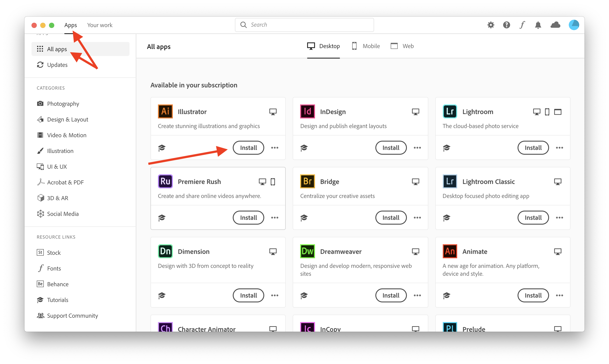Screen dimensions: 609x364
Task: Select Photography category in sidebar
Action: (63, 104)
